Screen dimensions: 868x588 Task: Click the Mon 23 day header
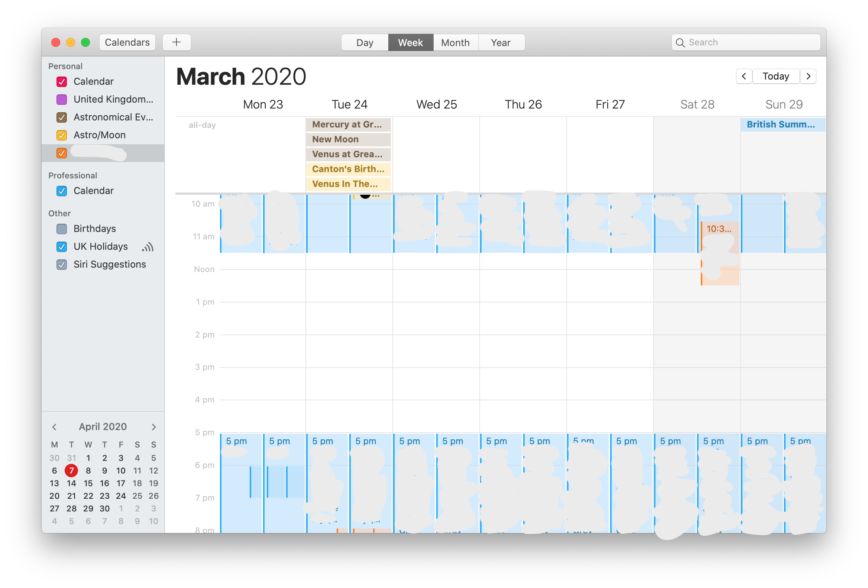click(263, 104)
